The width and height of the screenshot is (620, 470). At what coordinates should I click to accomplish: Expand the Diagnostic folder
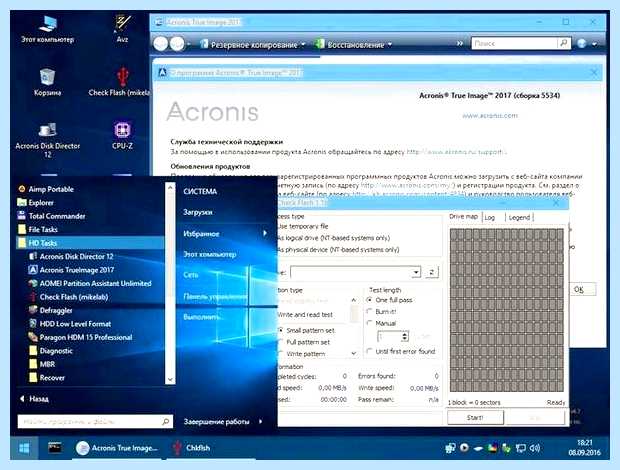[51, 350]
